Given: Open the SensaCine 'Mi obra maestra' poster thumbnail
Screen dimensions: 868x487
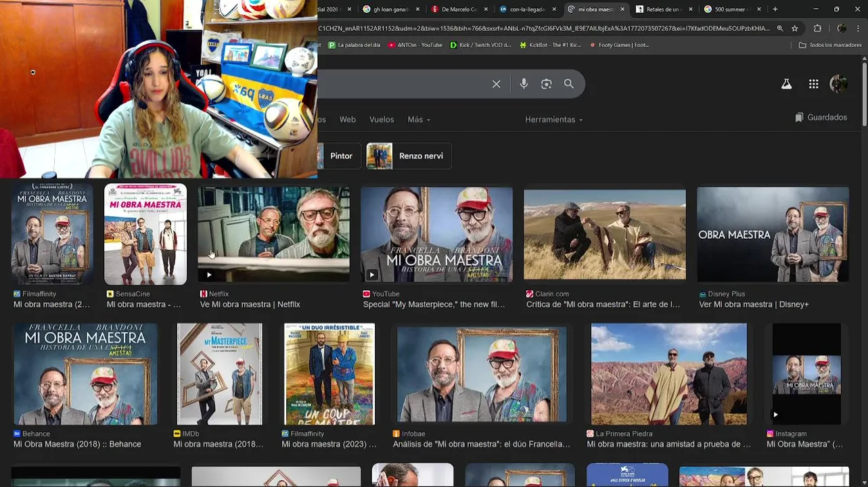Looking at the screenshot, I should [145, 234].
